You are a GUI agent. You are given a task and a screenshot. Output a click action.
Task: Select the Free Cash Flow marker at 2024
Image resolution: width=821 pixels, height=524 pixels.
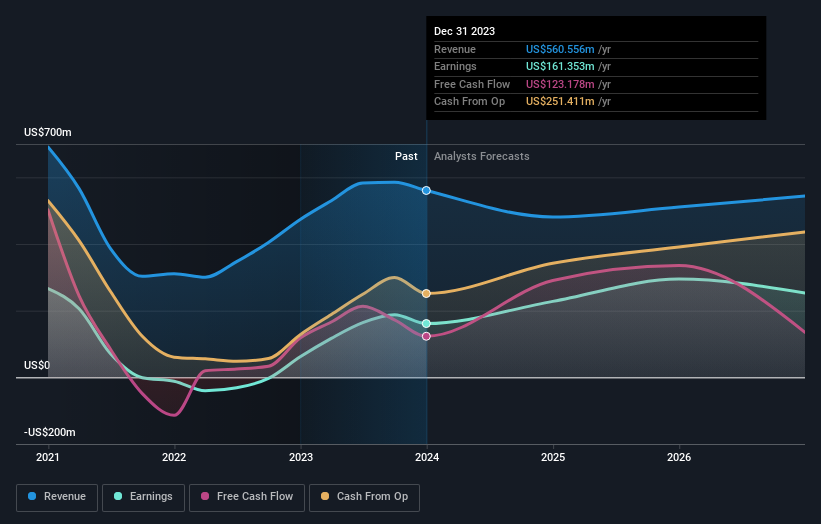pos(426,336)
